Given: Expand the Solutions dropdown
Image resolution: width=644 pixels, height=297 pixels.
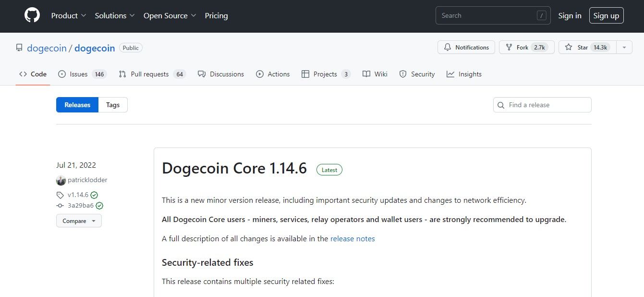Looking at the screenshot, I should tap(115, 16).
